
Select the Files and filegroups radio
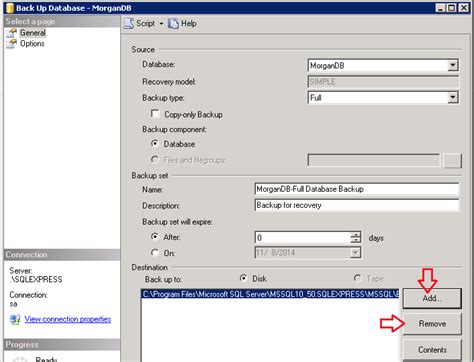click(155, 160)
